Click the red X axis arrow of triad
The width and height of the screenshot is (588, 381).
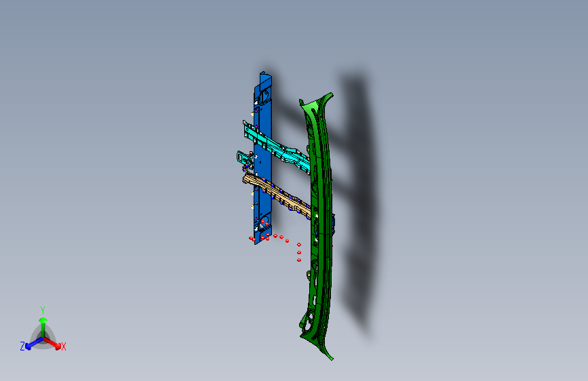[53, 343]
